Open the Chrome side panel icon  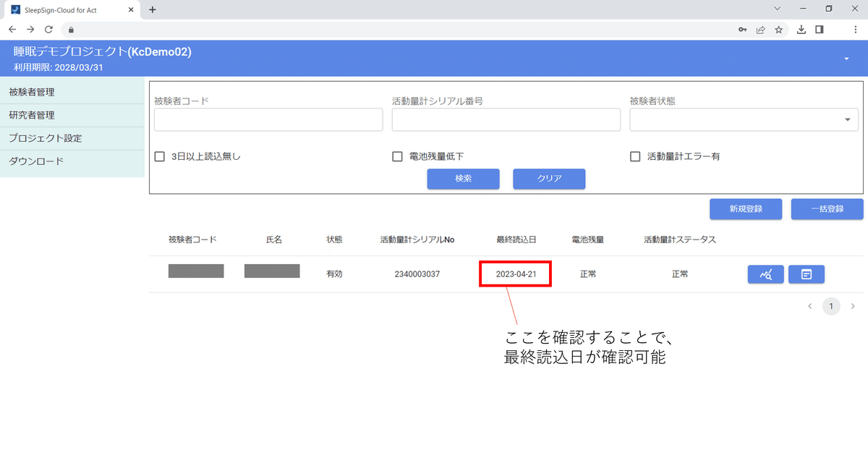(x=820, y=30)
